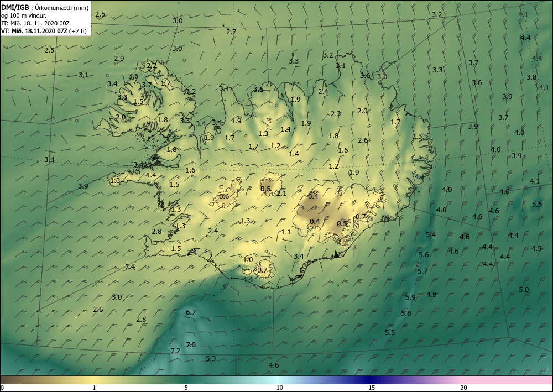Image resolution: width=553 pixels, height=392 pixels.
Task: Click the '5.3' value near the bottom
Action: point(211,358)
